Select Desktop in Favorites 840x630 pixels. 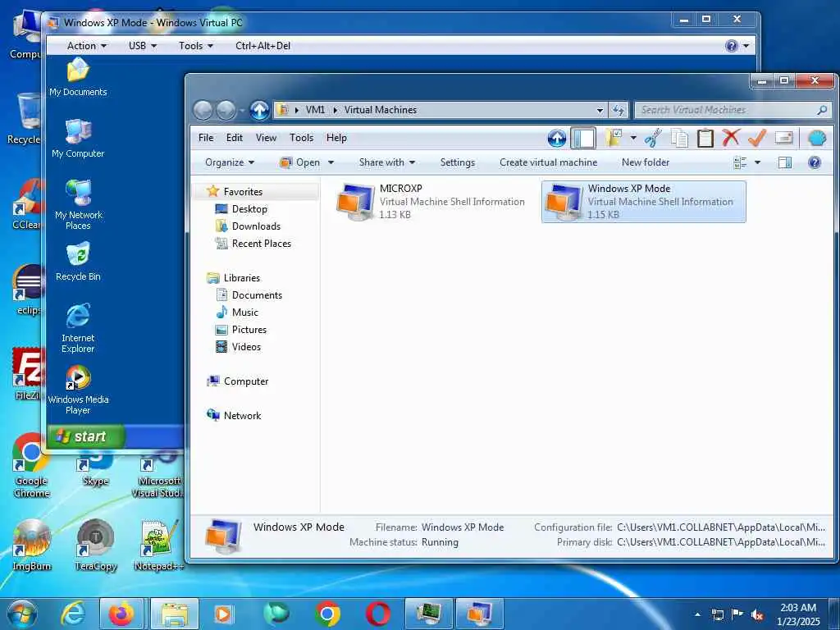(x=249, y=209)
